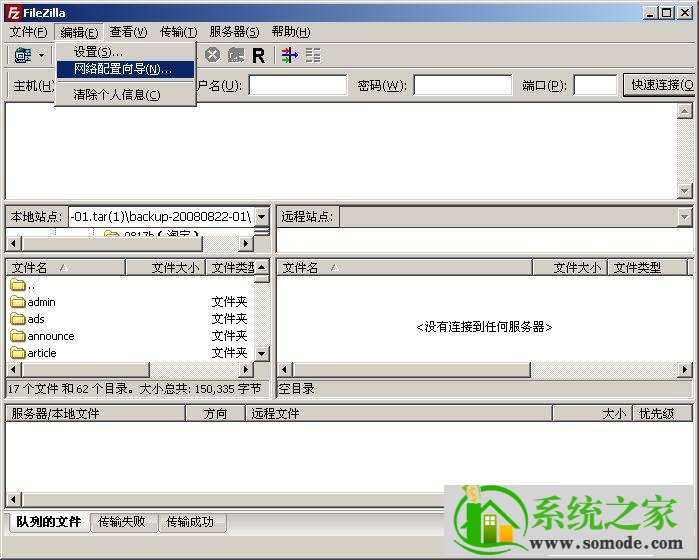Open the 查看(V) menu

tap(128, 32)
